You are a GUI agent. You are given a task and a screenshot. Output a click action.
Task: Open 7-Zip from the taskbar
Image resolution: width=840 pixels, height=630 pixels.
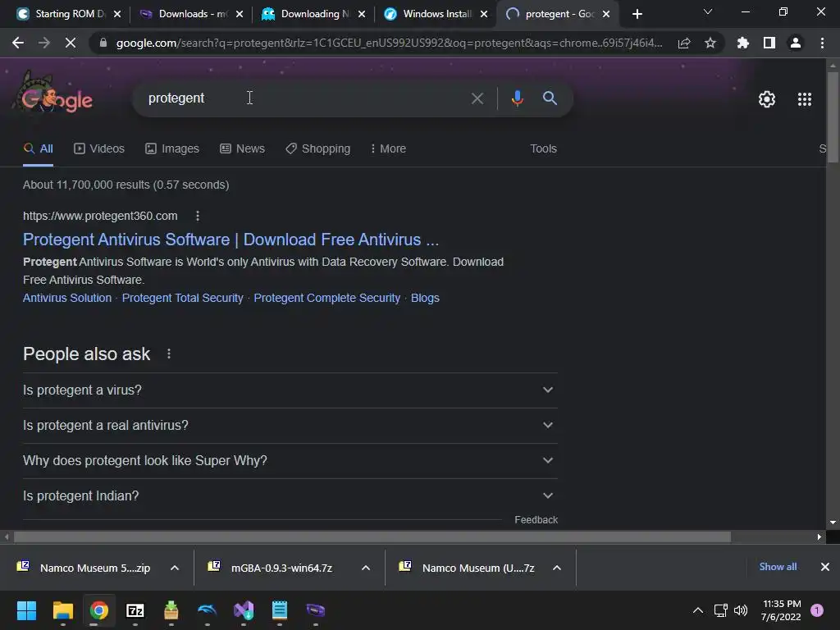(x=135, y=610)
